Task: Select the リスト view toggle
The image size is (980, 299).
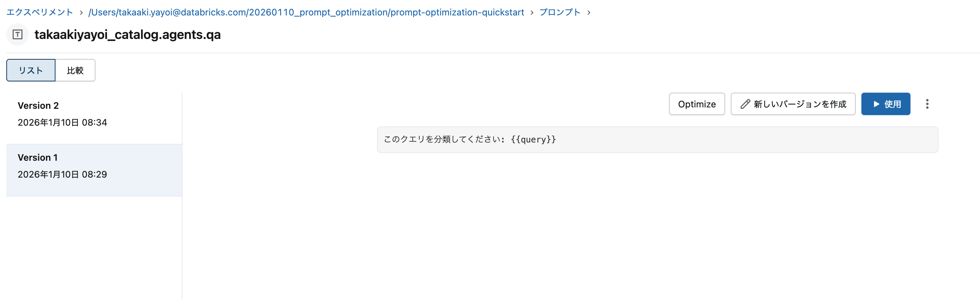Action: click(31, 70)
